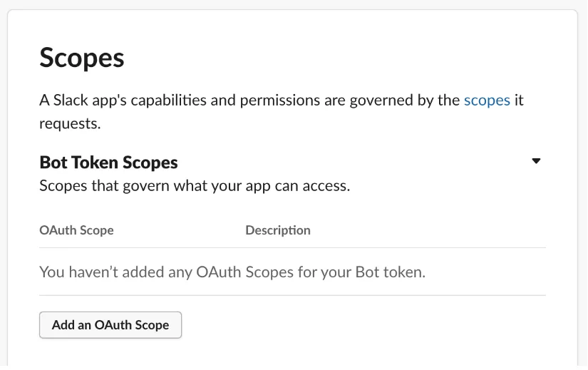Click the empty area right of Description header
588x370 pixels.
pyautogui.click(x=428, y=230)
